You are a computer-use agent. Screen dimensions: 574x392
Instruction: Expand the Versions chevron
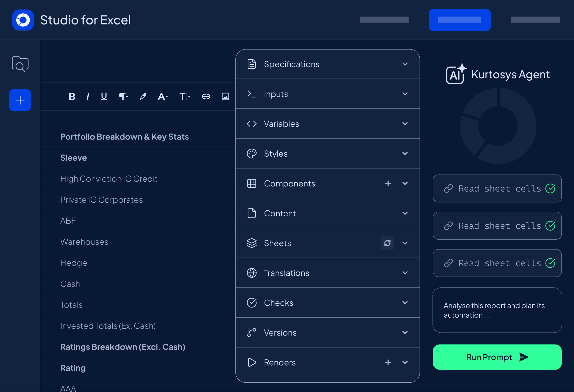pyautogui.click(x=405, y=333)
